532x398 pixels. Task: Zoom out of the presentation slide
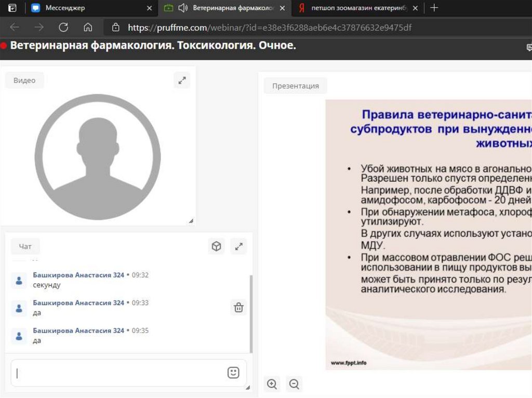(294, 384)
